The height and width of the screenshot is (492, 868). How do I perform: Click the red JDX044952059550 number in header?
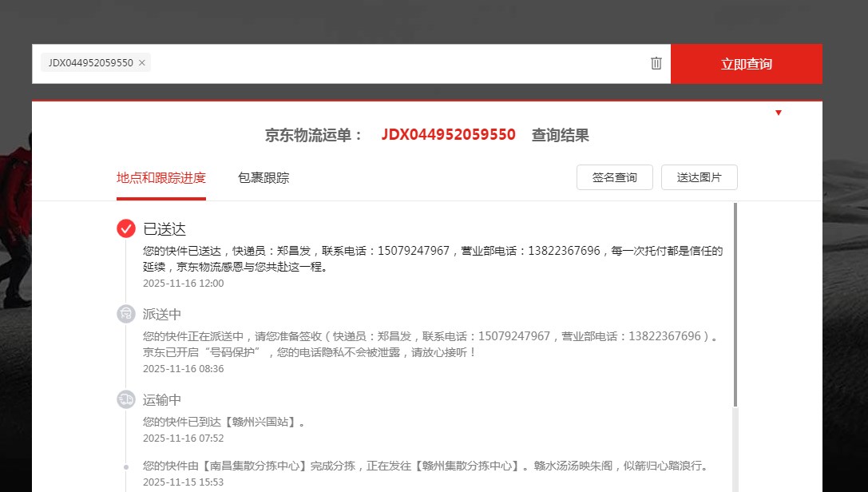(448, 135)
